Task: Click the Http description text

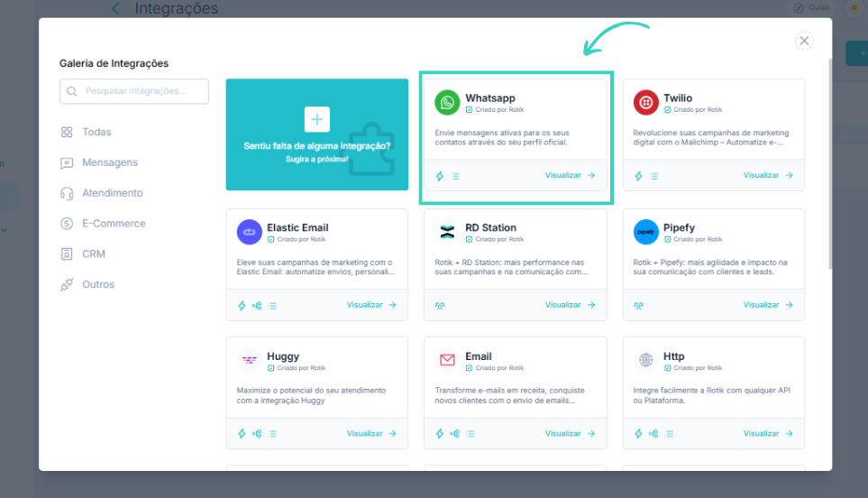Action: [x=712, y=395]
